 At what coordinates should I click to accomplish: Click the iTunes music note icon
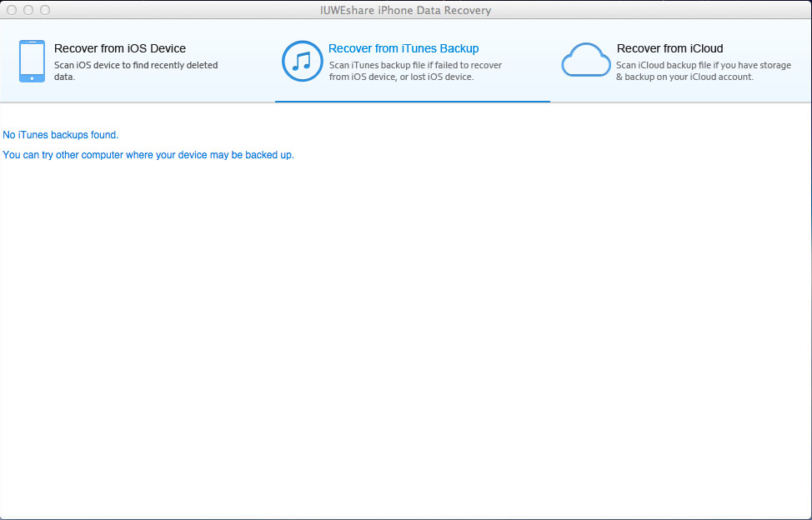pos(303,61)
